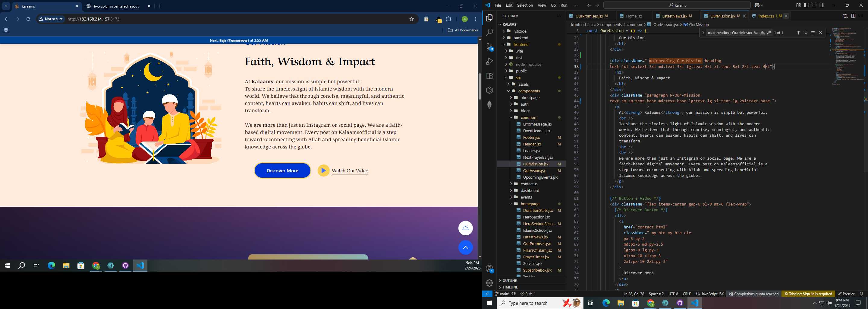Screen dimensions: 868x309
Task: Click the remote window indicator in status bar
Action: (x=487, y=294)
